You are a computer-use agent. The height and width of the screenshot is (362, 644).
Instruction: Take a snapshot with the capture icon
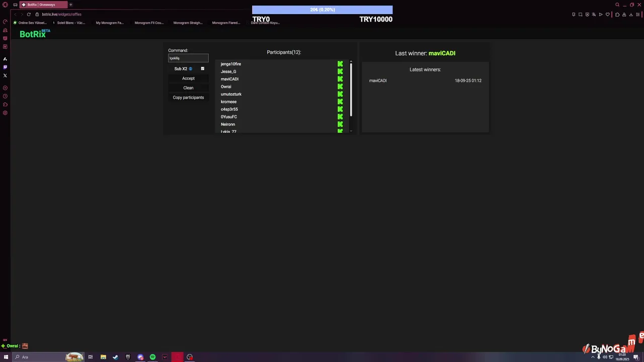[x=580, y=14]
